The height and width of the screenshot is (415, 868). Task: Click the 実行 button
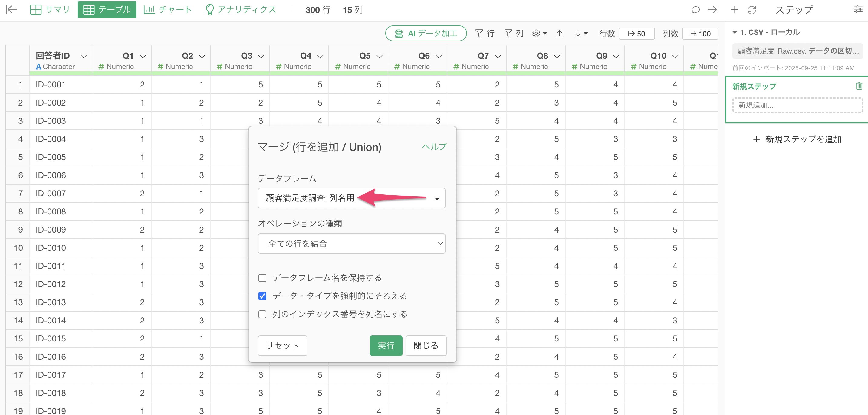[x=386, y=346]
